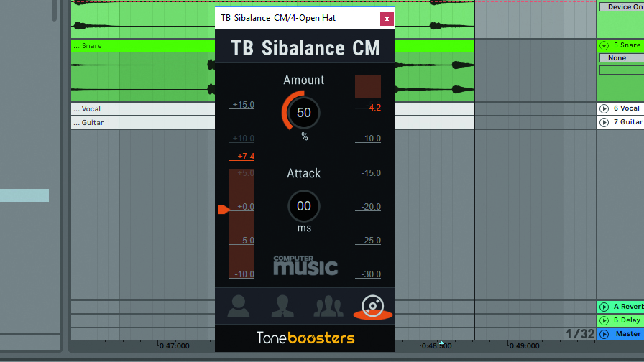The width and height of the screenshot is (644, 362).
Task: Click the Attack parameter label
Action: pyautogui.click(x=303, y=173)
